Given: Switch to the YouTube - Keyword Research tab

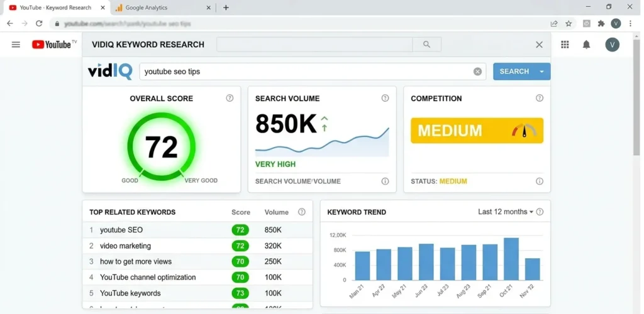Looking at the screenshot, I should pyautogui.click(x=56, y=8).
